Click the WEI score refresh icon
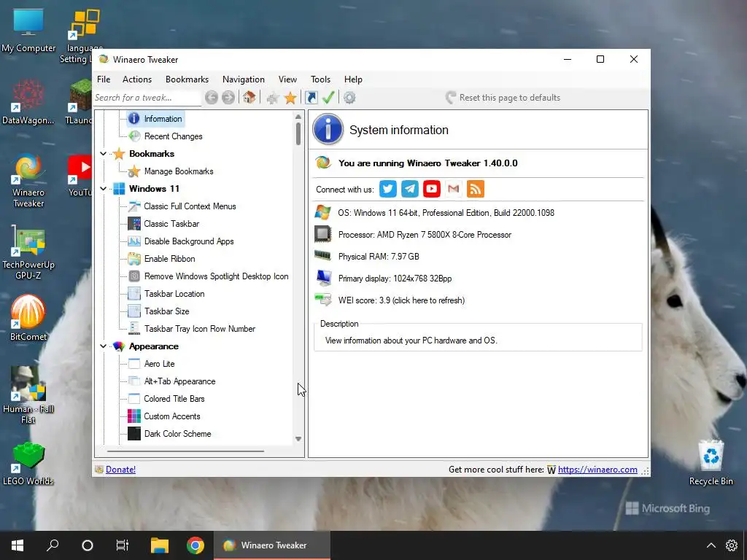Viewport: 747px width, 560px height. (323, 300)
